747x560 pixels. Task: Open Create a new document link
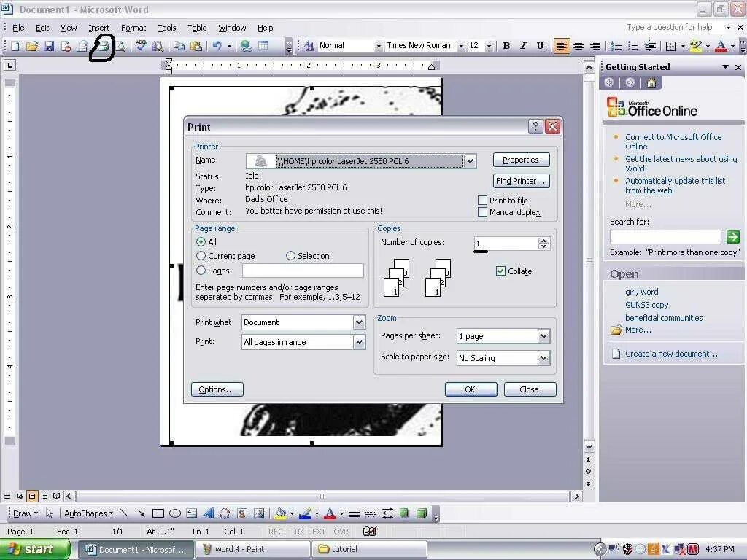pyautogui.click(x=671, y=354)
